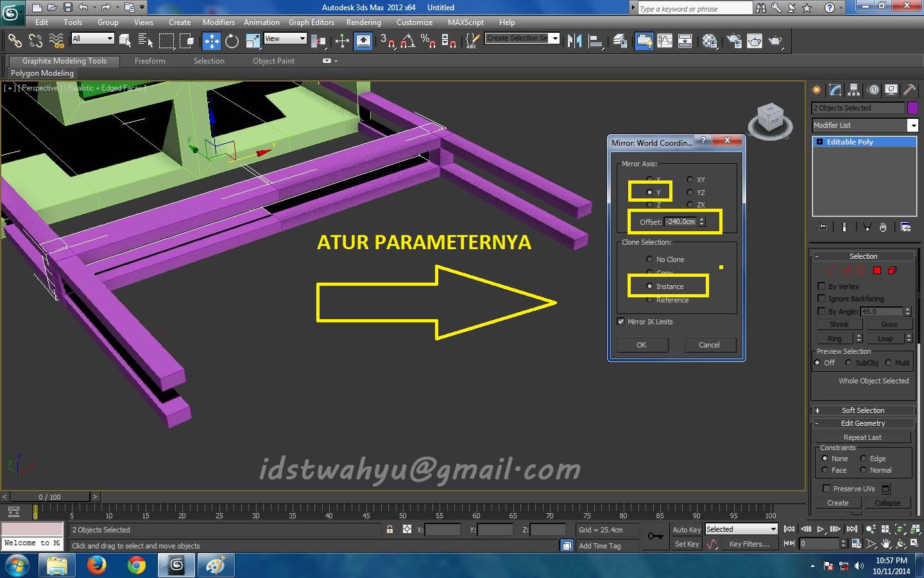
Task: Expand the Soft Selection rollout
Action: click(863, 410)
